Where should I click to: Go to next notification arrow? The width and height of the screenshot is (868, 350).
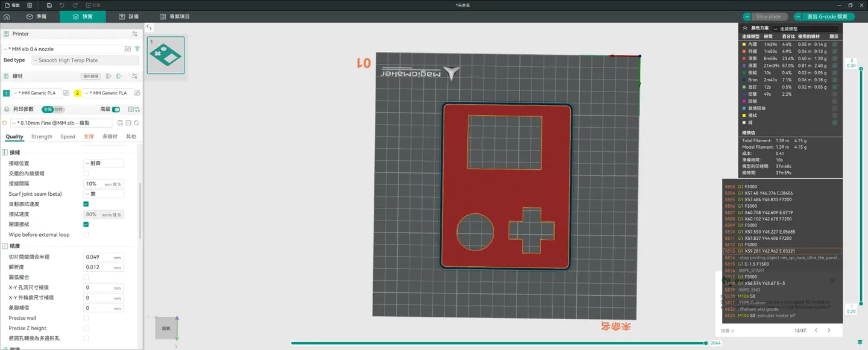pyautogui.click(x=829, y=330)
